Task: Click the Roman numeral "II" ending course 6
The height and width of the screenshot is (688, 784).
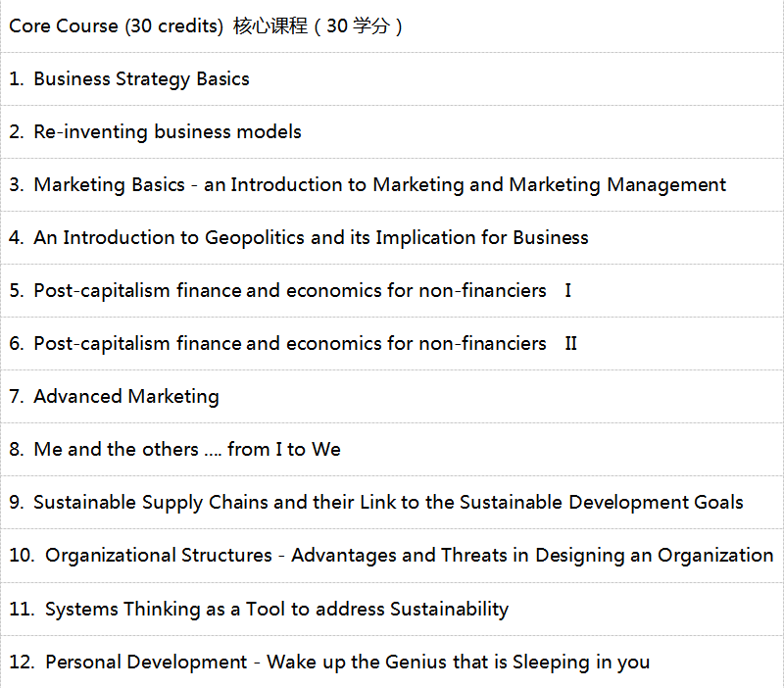Action: coord(571,344)
